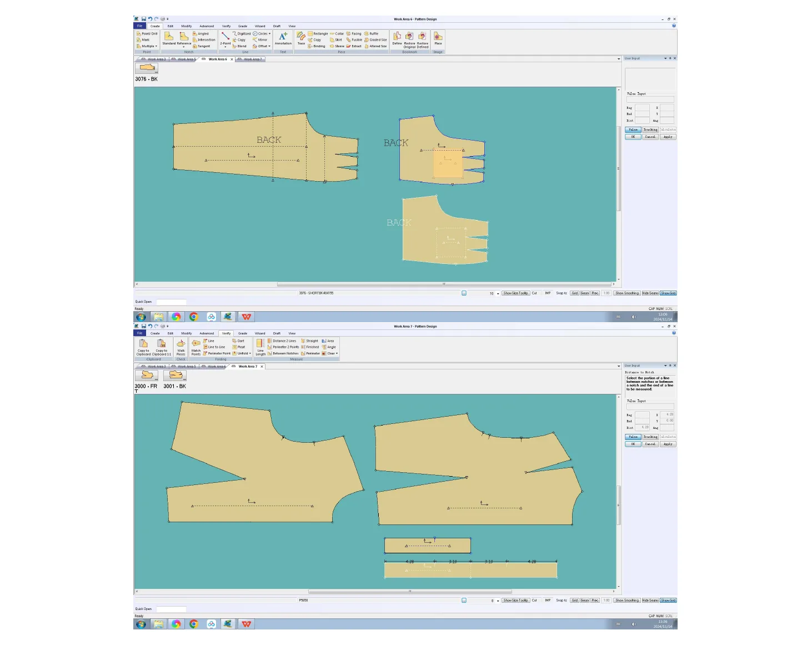This screenshot has width=812, height=645.
Task: Click Cancel in Work Area 6 User Input panel
Action: 650,137
